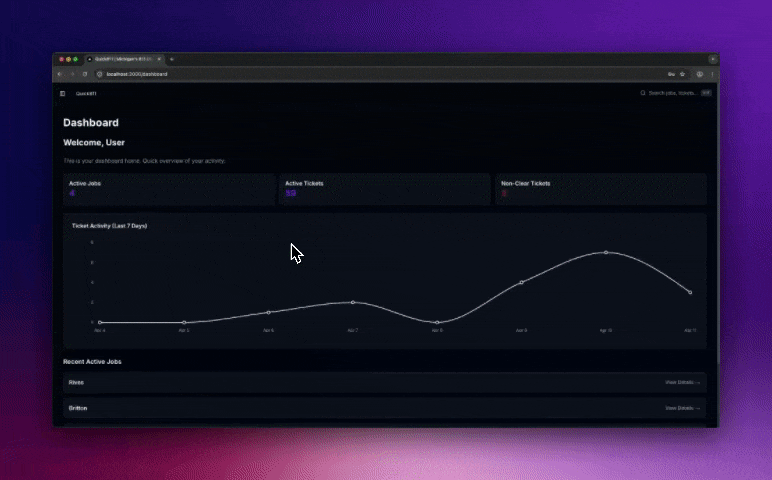
Task: Bookmark this page with the star
Action: [x=682, y=74]
